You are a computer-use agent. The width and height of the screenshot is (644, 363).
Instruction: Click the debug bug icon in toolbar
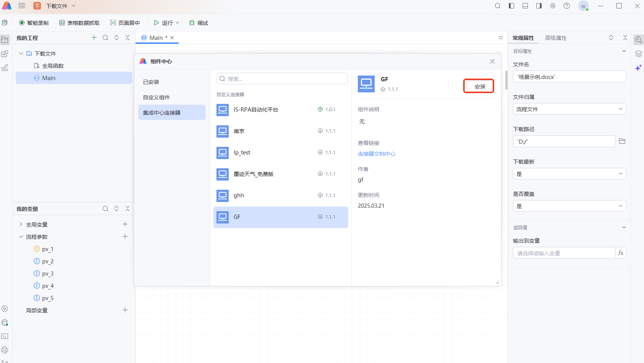[x=192, y=23]
